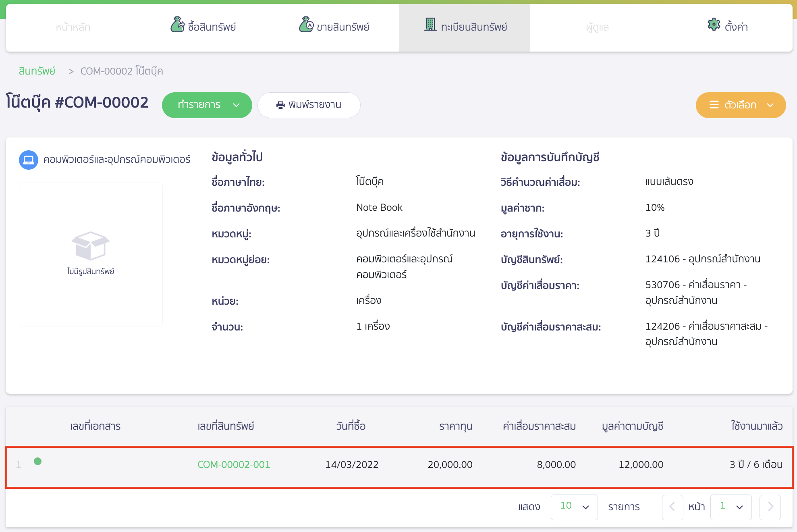Navigate back via the สินทรัพย์ breadcrumb link
The height and width of the screenshot is (532, 797).
(x=37, y=71)
